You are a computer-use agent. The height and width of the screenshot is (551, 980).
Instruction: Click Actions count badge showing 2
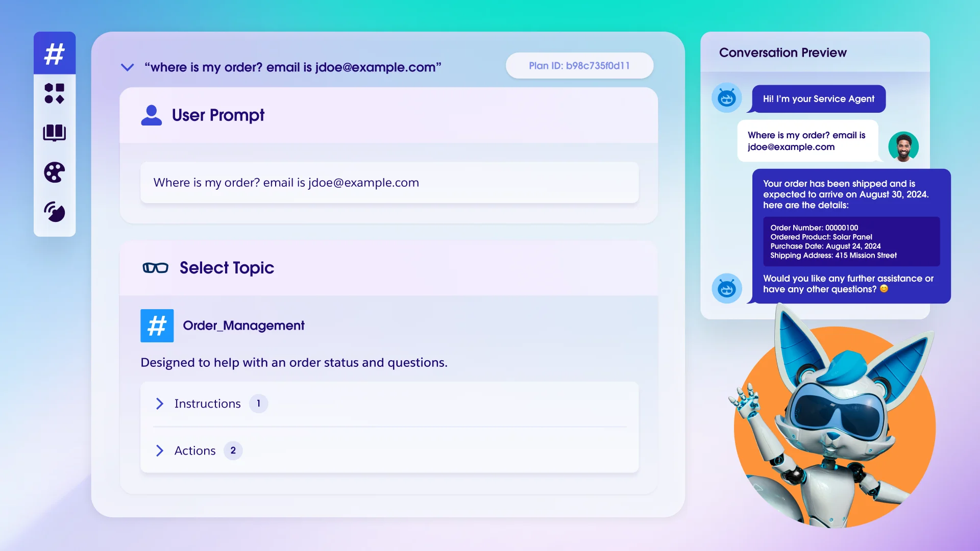[x=233, y=451]
